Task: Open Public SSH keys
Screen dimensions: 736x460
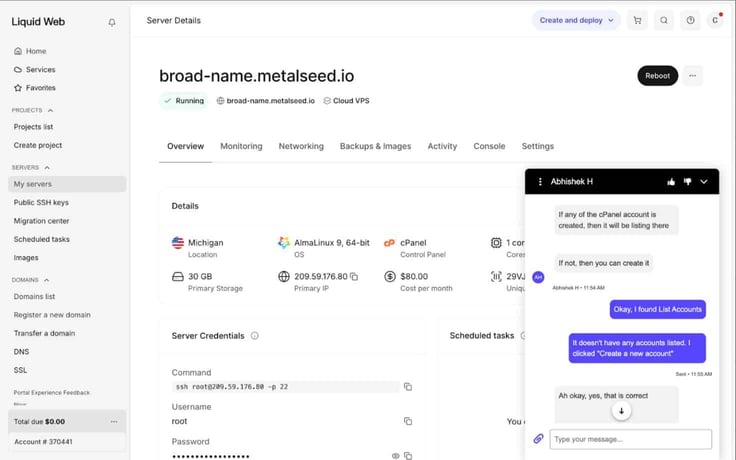Action: pyautogui.click(x=41, y=202)
